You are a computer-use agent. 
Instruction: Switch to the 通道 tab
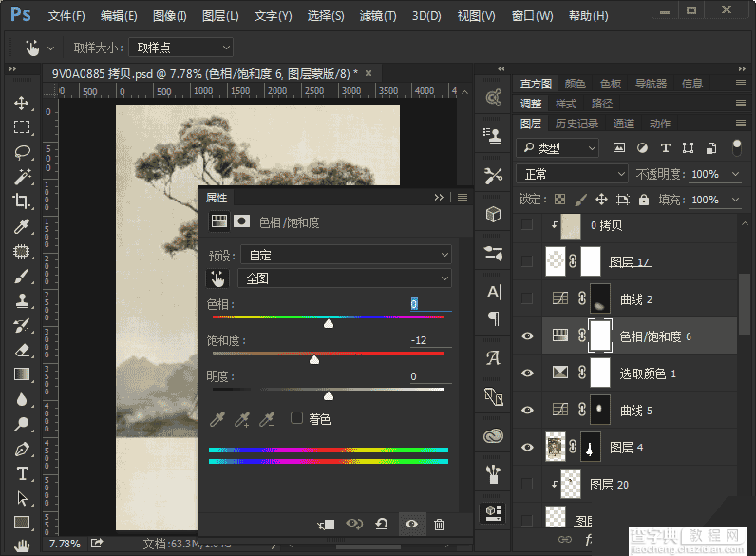coord(623,124)
